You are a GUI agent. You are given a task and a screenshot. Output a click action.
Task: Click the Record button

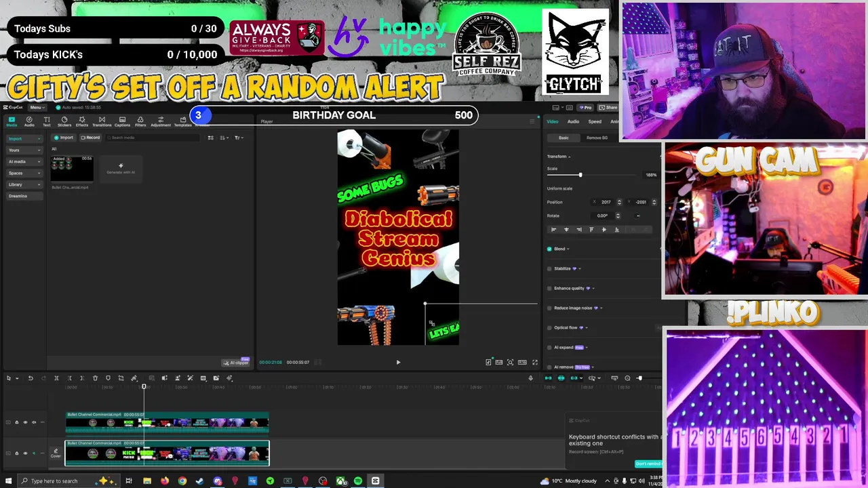[x=90, y=138]
